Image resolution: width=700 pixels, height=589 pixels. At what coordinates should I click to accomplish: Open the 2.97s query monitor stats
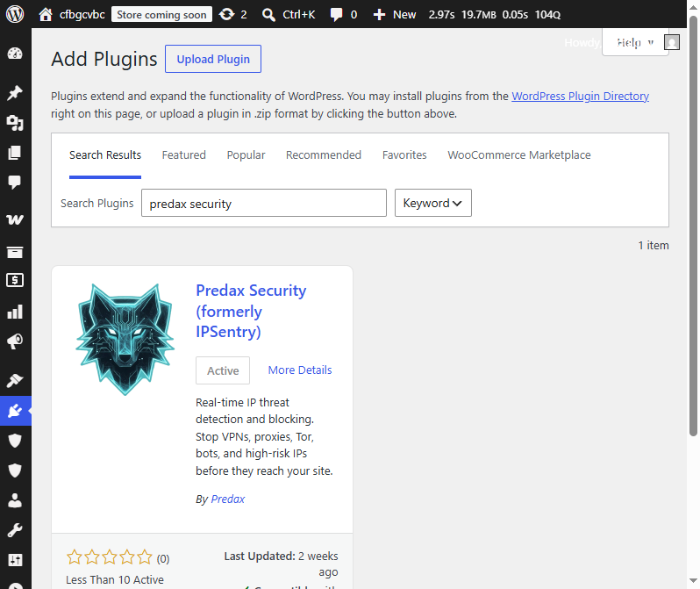[441, 15]
